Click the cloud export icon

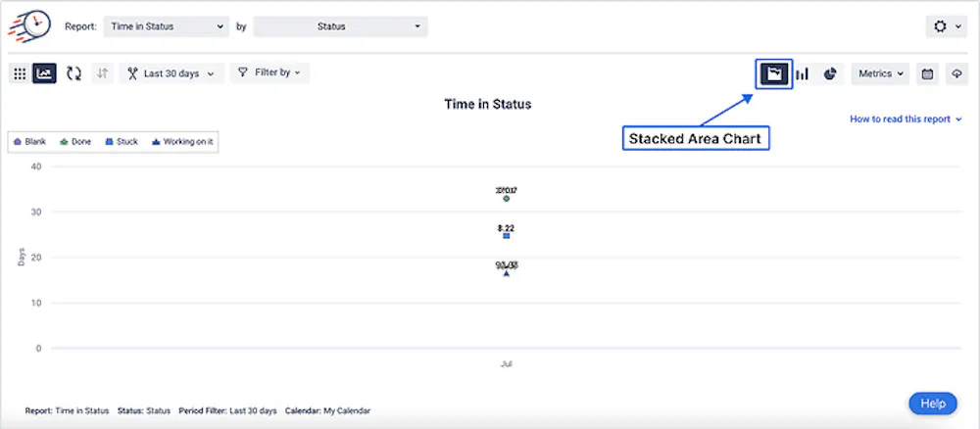coord(956,73)
